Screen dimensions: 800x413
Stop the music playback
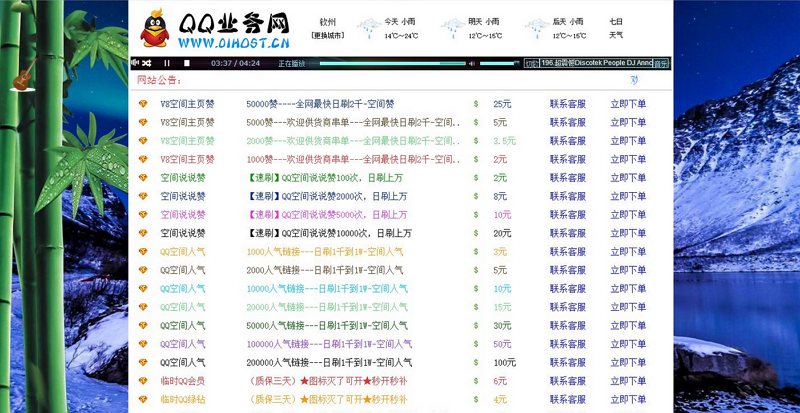187,63
